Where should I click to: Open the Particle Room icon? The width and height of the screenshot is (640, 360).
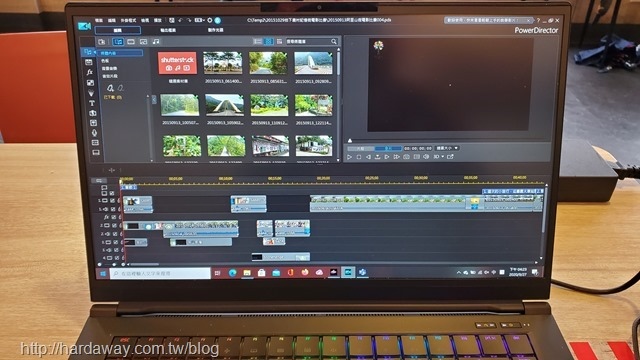[x=91, y=93]
